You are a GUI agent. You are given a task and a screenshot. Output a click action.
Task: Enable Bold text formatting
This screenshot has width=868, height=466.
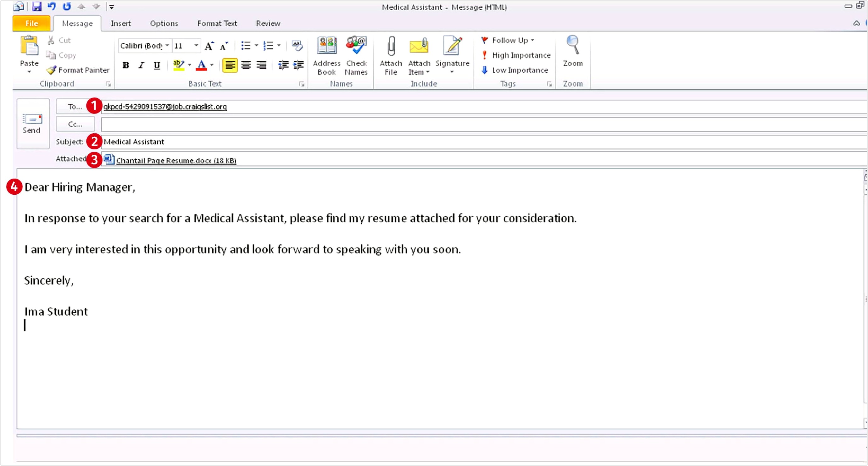click(126, 65)
